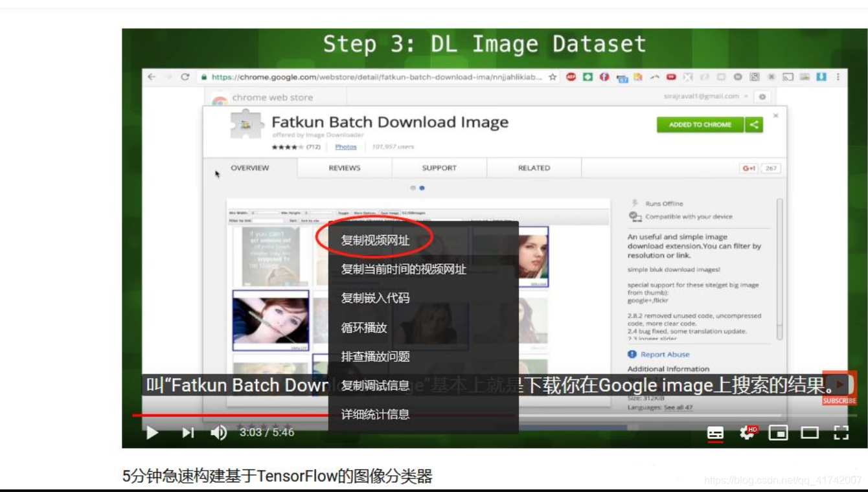Switch to the OVERVIEW tab
This screenshot has width=868, height=492.
[x=250, y=168]
